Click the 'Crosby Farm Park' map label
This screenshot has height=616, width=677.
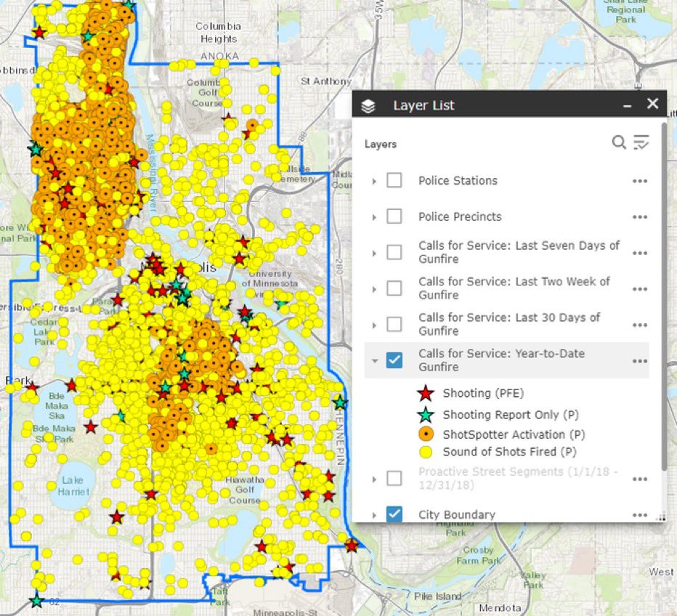(479, 556)
